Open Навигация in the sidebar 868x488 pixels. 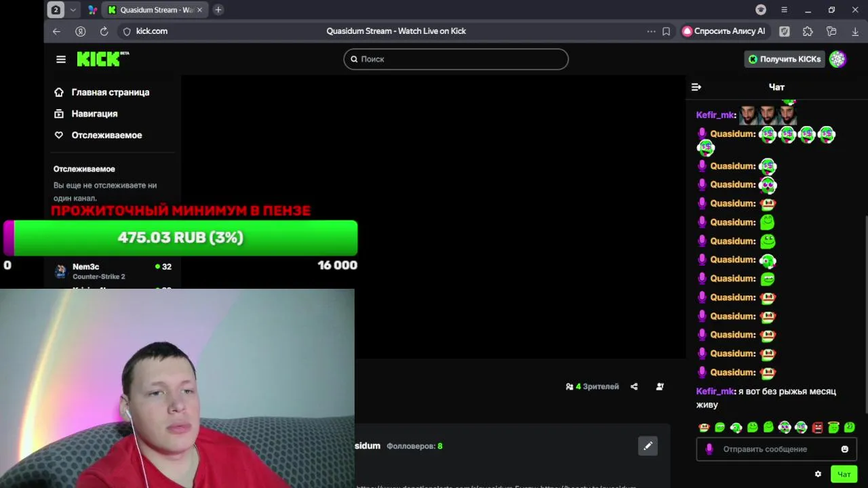pos(86,114)
